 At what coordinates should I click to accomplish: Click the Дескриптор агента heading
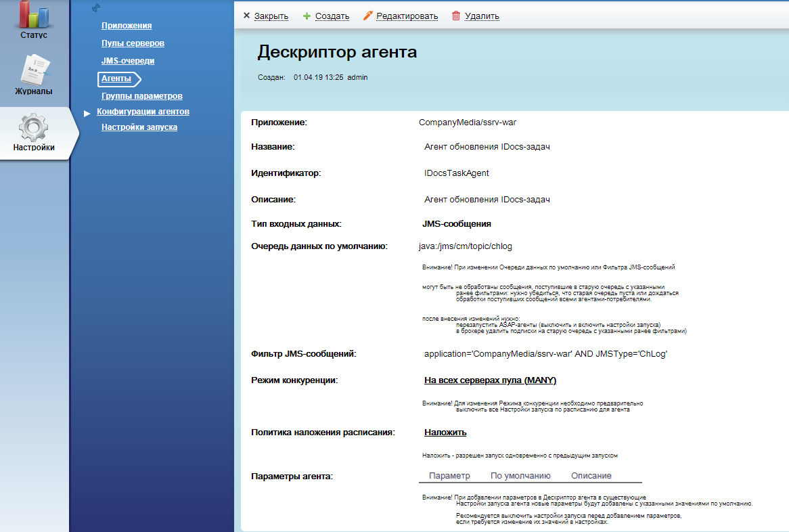click(337, 52)
